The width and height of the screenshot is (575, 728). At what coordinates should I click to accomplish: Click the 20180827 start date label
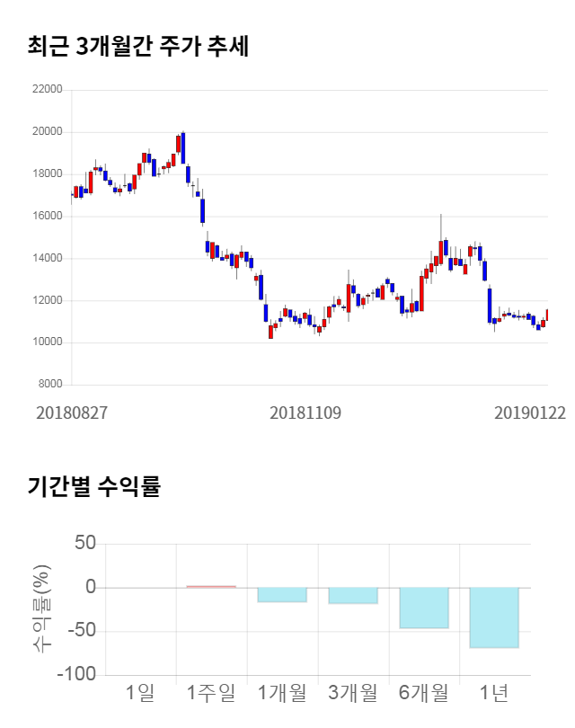pos(72,413)
